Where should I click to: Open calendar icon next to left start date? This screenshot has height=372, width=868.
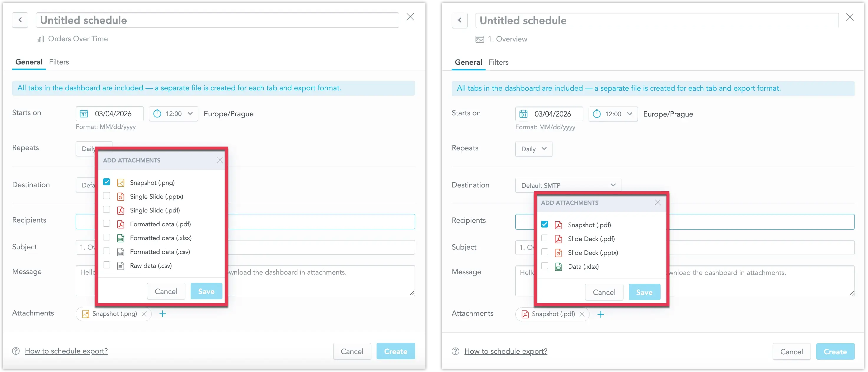pos(84,114)
